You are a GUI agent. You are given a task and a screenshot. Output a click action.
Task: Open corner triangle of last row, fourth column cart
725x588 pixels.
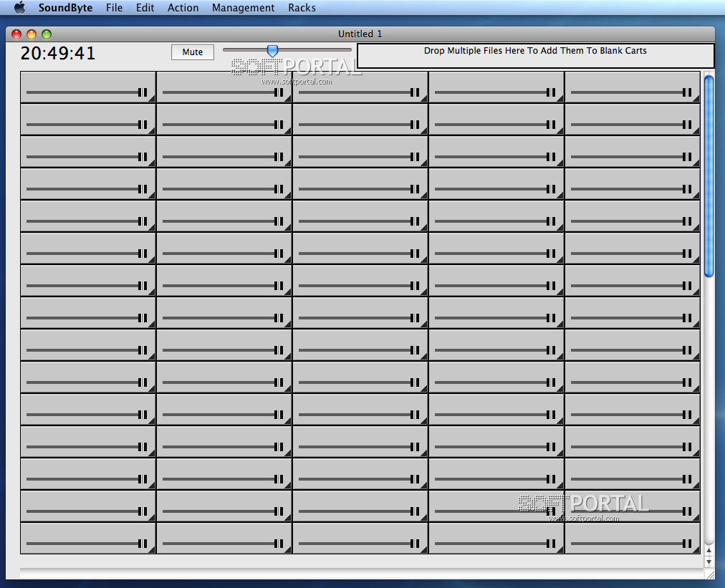tap(560, 550)
